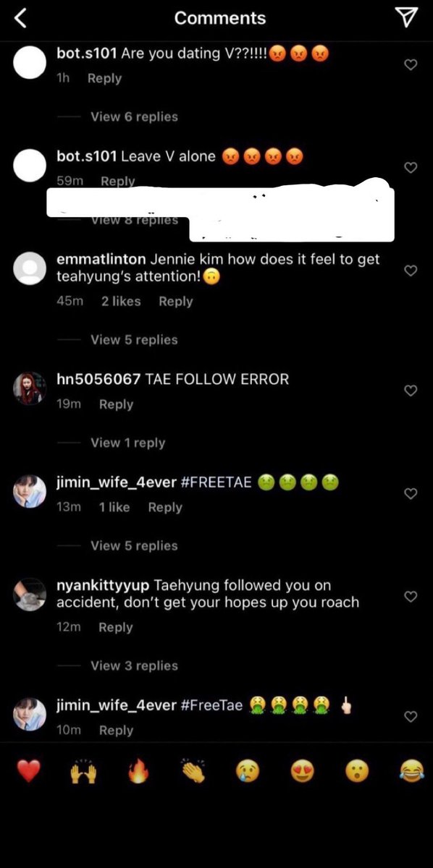The width and height of the screenshot is (433, 868).
Task: View the 2 likes on emmatlinton's comment
Action: pos(121,301)
